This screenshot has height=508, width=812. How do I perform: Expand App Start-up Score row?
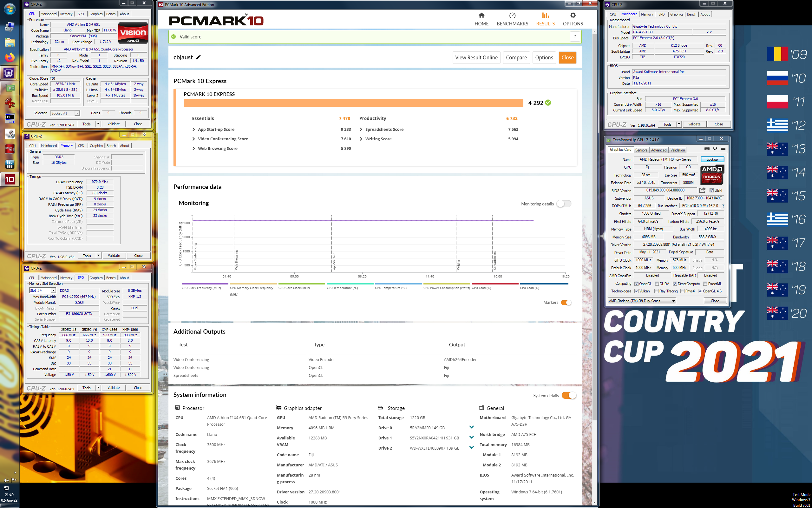click(193, 129)
